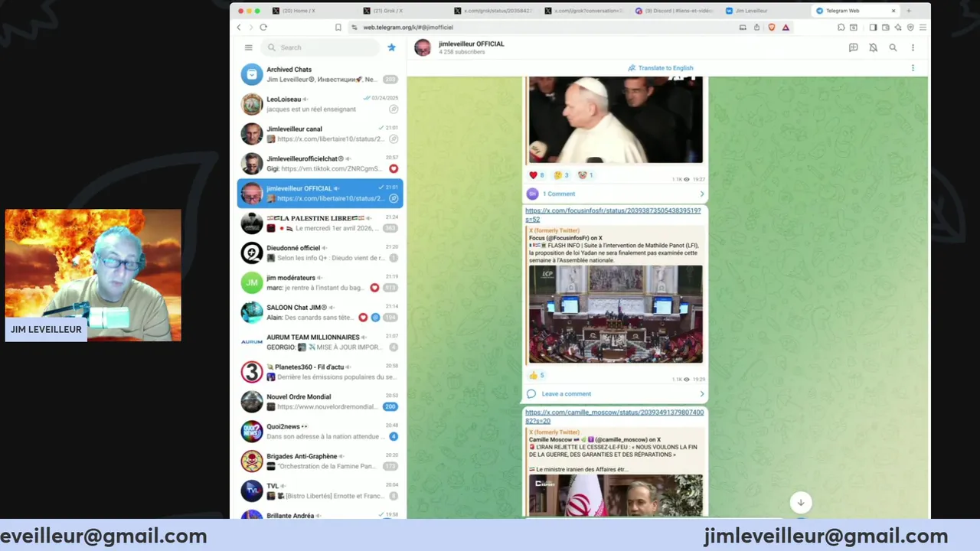Image resolution: width=980 pixels, height=551 pixels.
Task: Toggle the muted bell notification icon
Action: tap(873, 47)
